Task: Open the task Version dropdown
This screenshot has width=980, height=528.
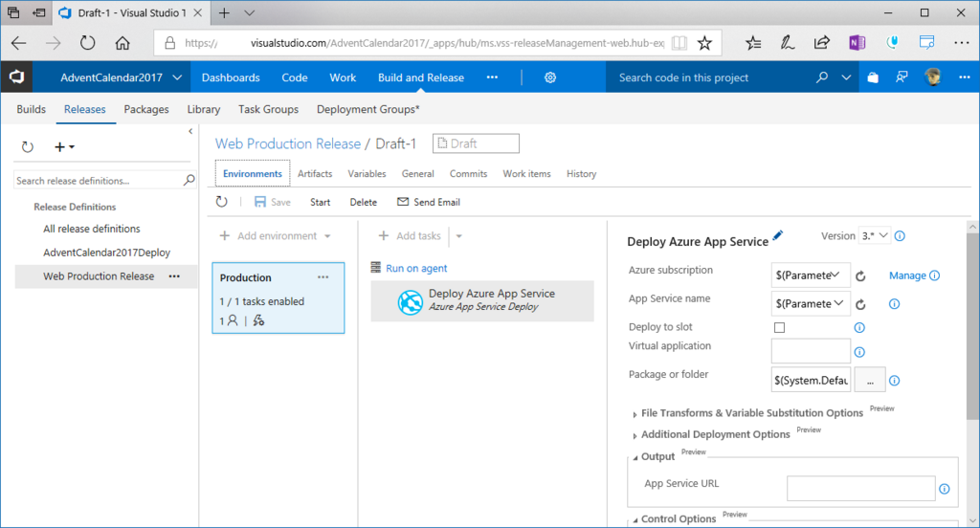Action: 875,235
